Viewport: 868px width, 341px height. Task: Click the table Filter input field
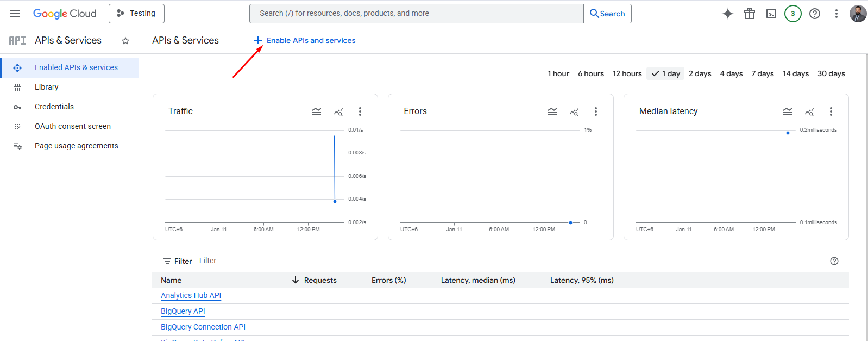pos(326,261)
